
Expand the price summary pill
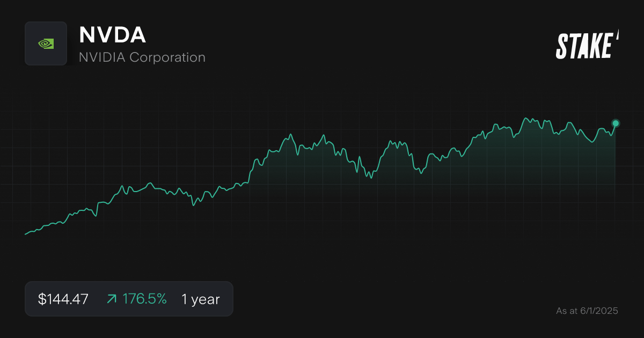129,299
